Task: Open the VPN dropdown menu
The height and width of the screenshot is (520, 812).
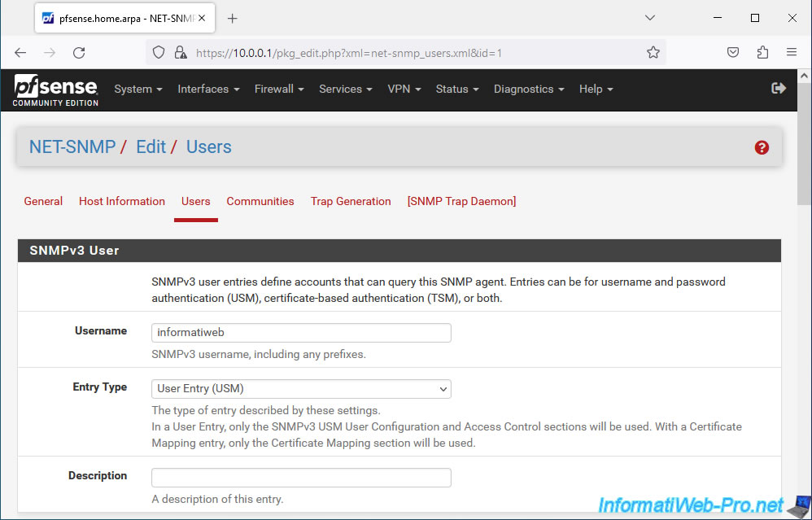Action: coord(404,89)
